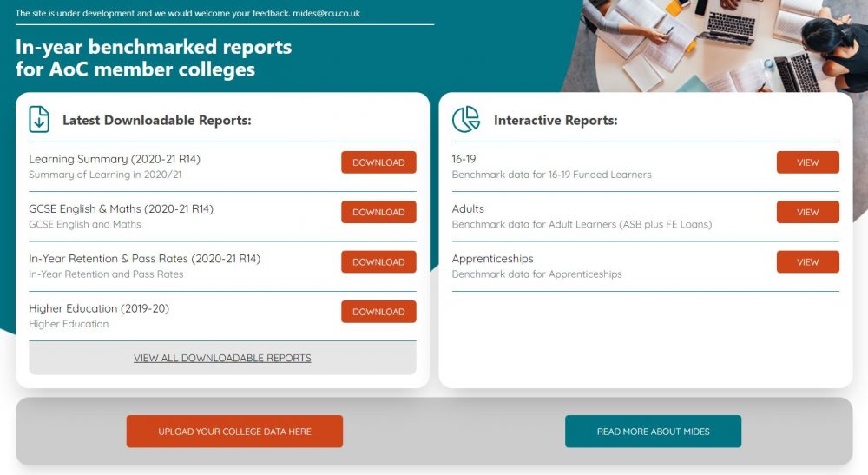Click Read More About MiDES button
The height and width of the screenshot is (475, 868).
coord(653,432)
